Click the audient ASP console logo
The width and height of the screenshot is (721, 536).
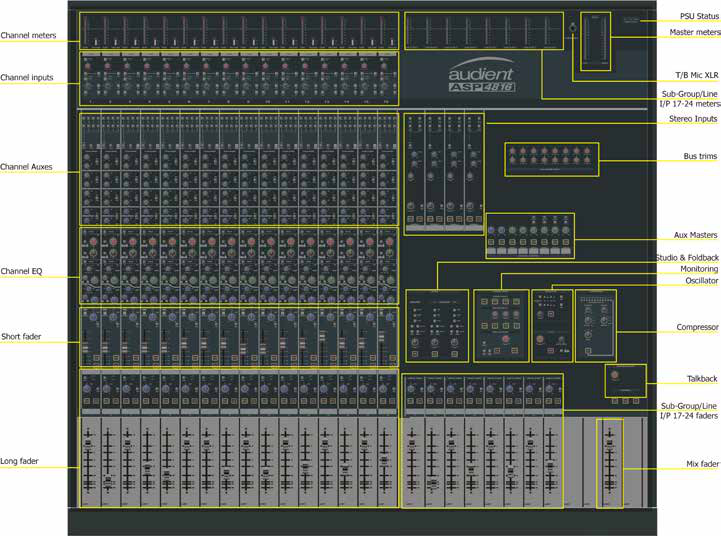[x=481, y=75]
